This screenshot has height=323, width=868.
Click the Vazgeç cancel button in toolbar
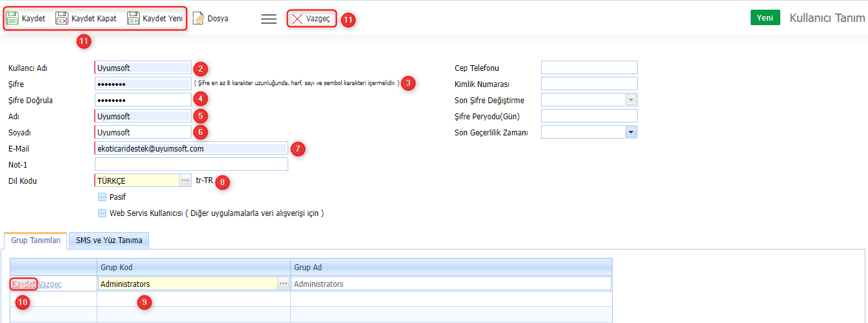tap(311, 19)
